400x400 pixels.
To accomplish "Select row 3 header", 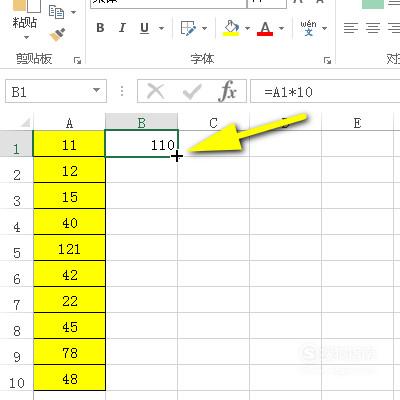I will coord(16,197).
